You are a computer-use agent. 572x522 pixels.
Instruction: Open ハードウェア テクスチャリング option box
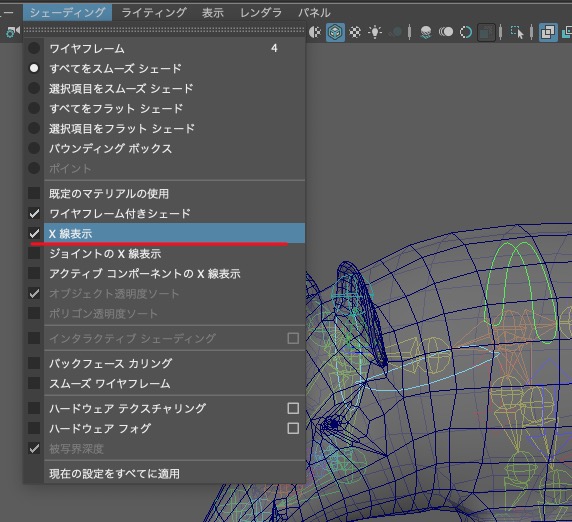[293, 408]
